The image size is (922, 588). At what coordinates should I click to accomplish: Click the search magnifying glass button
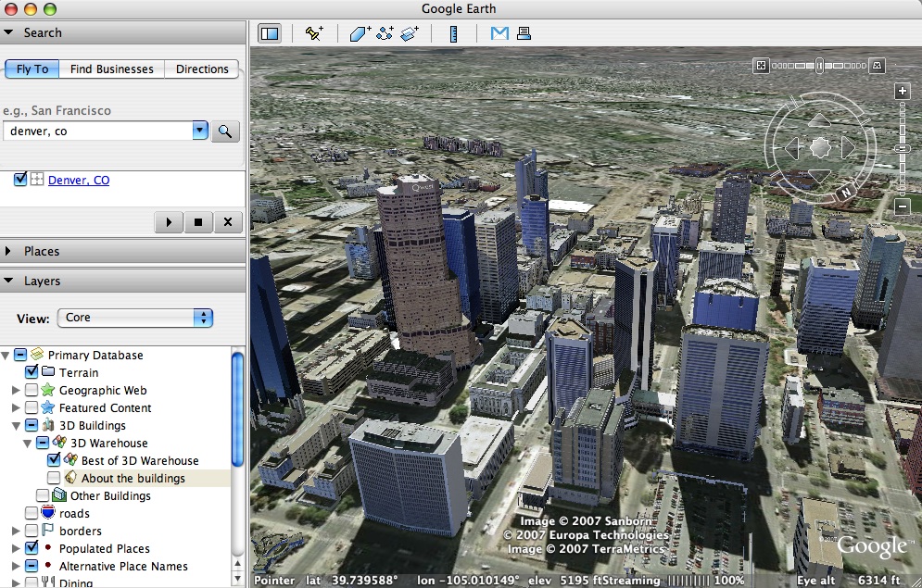click(x=224, y=131)
